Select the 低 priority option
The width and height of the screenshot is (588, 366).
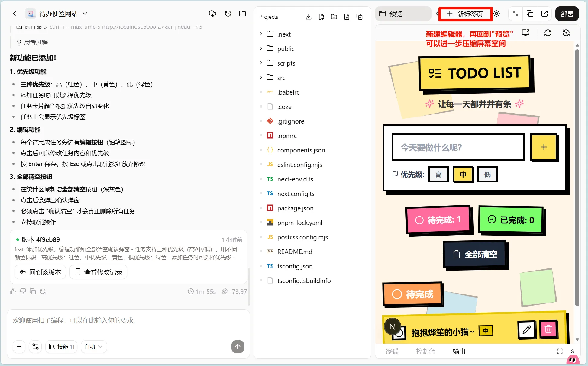[487, 175]
